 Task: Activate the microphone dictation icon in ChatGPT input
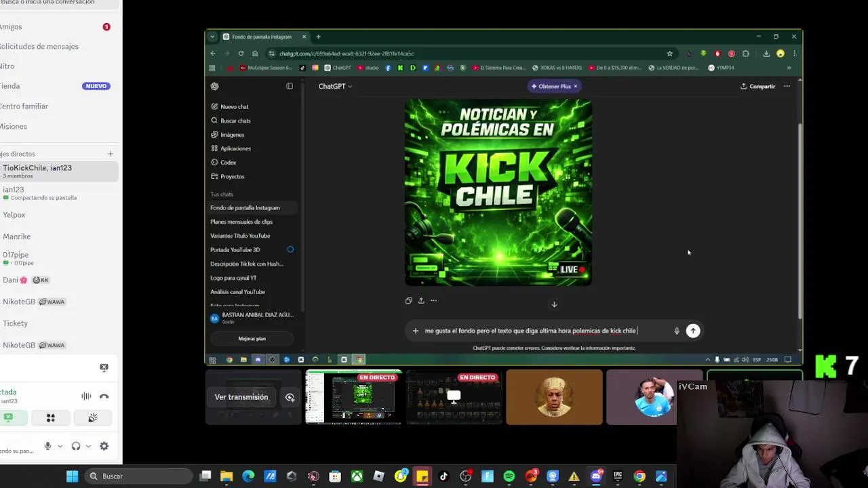pyautogui.click(x=676, y=331)
